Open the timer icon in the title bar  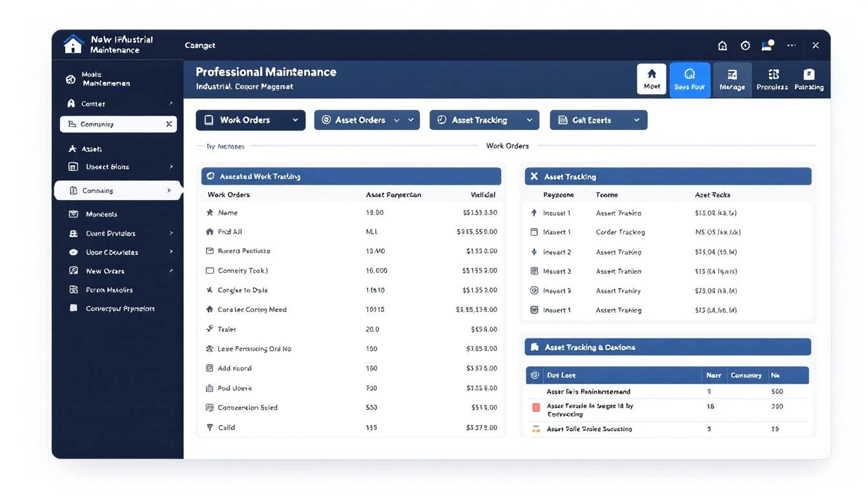(x=745, y=45)
